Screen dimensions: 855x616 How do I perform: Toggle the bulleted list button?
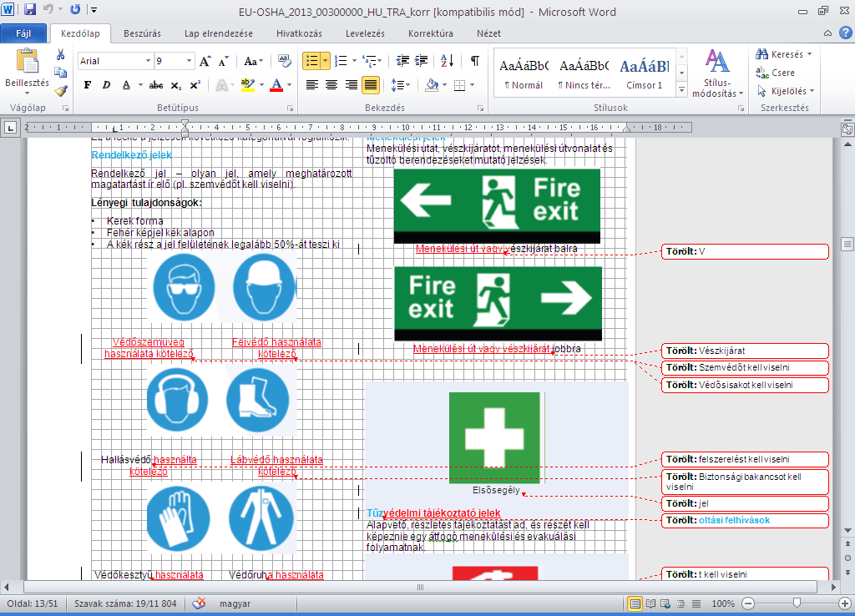click(312, 60)
